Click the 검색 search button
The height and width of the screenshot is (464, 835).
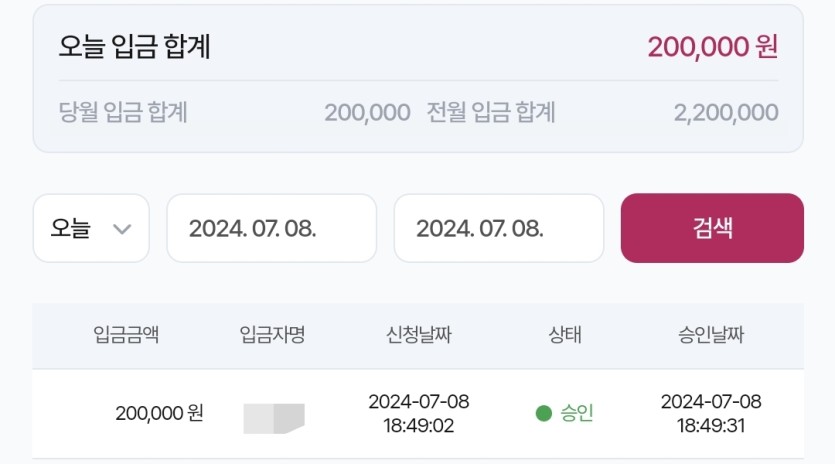coord(712,228)
